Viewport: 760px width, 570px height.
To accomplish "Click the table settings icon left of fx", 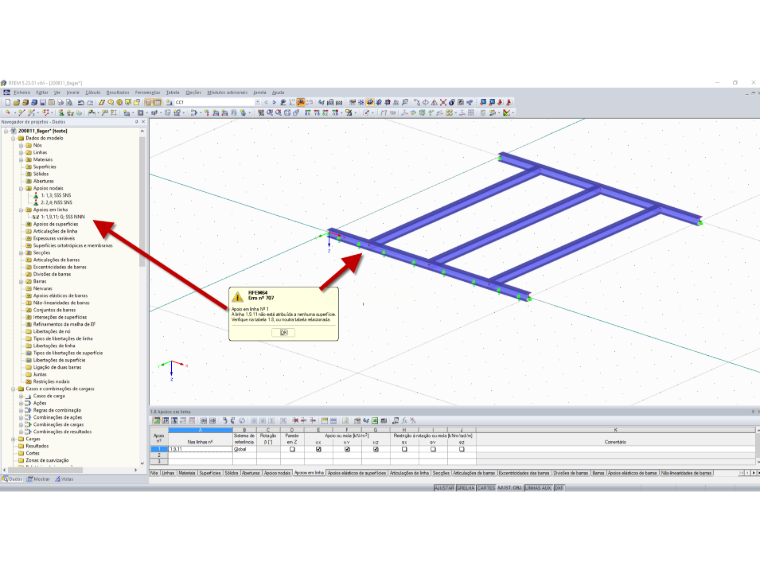I will [x=396, y=421].
